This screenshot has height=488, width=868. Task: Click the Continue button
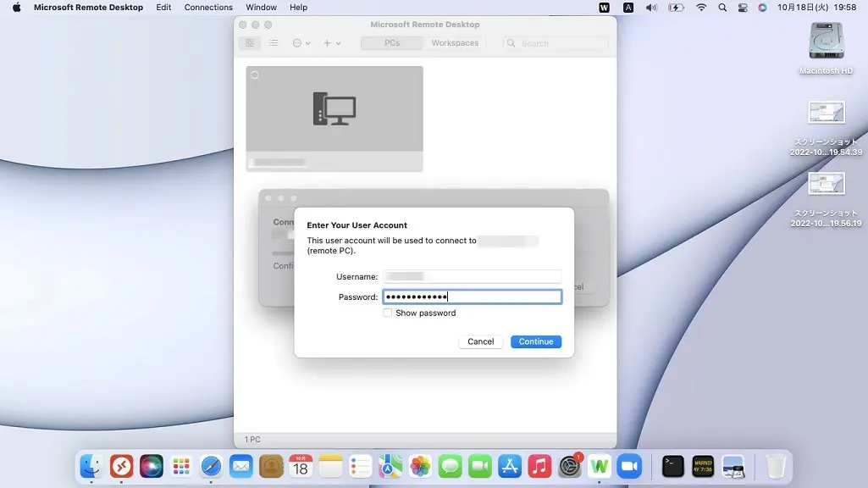point(535,341)
